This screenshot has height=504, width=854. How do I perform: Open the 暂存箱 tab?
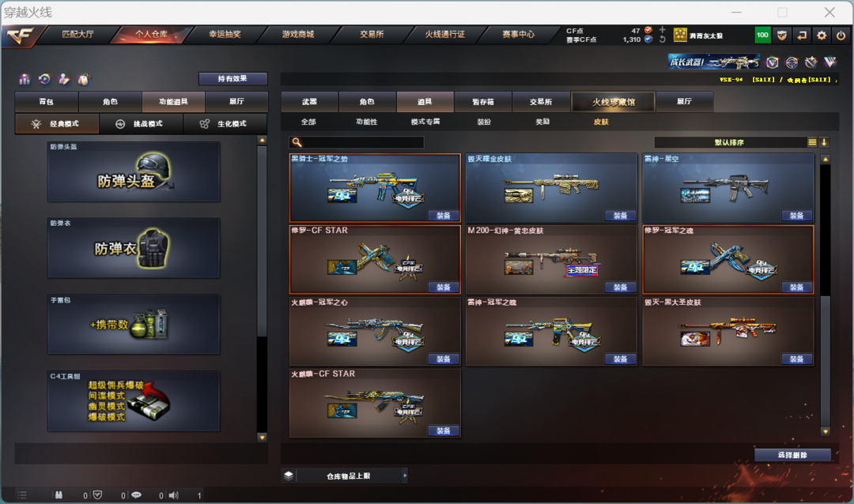coord(482,102)
